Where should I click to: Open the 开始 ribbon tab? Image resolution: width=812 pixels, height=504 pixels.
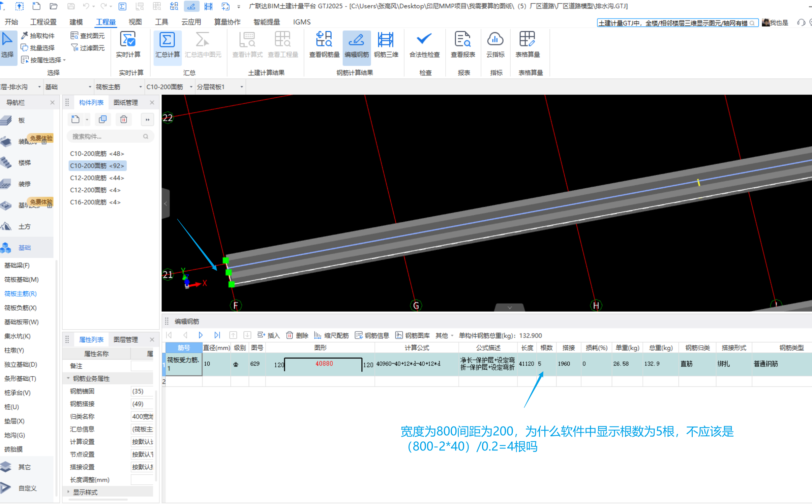[11, 22]
